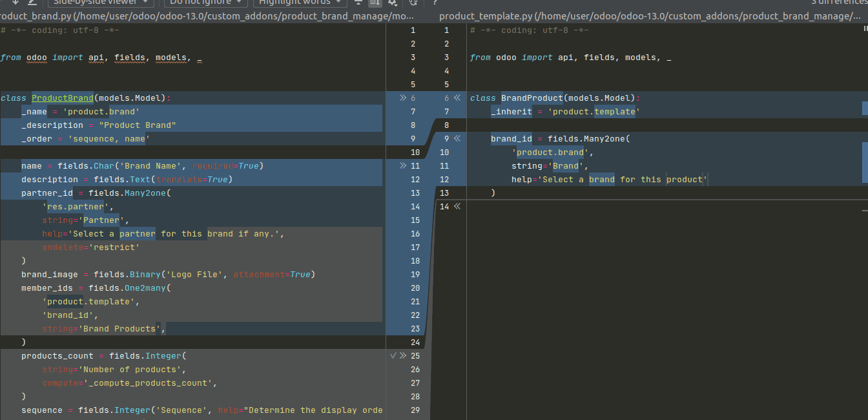Click compute='_compute_products_count' line
Screen dimensions: 868x420
[130, 383]
